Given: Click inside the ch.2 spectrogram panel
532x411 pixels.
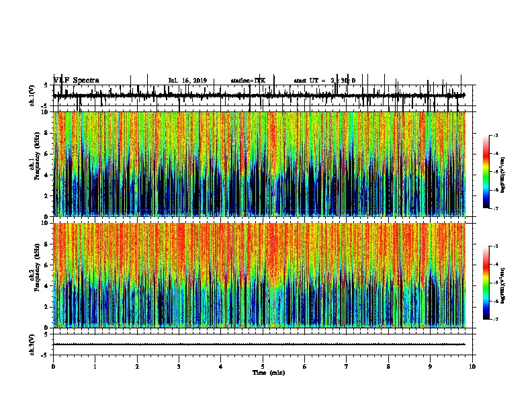Looking at the screenshot, I should point(259,275).
